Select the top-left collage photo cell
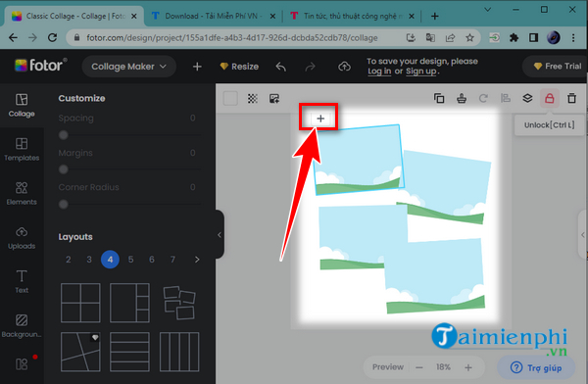Image resolution: width=588 pixels, height=384 pixels. (358, 160)
